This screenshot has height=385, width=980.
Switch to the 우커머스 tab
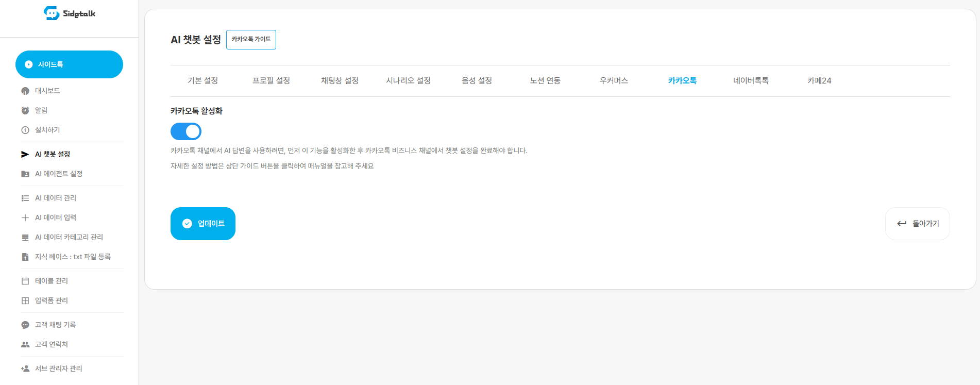point(614,80)
